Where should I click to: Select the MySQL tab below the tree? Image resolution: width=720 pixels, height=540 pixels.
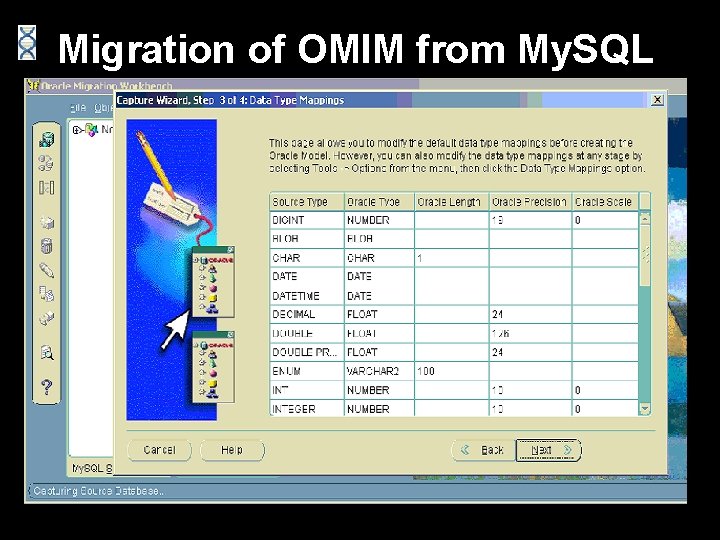[x=92, y=468]
